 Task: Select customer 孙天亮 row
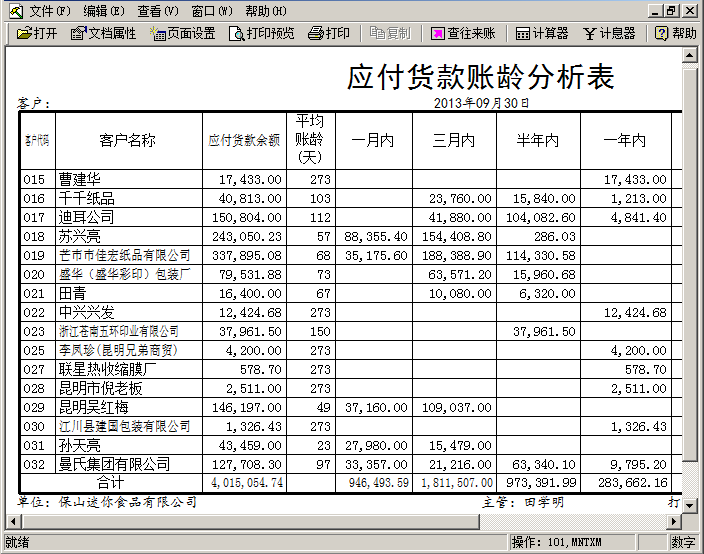click(x=79, y=445)
